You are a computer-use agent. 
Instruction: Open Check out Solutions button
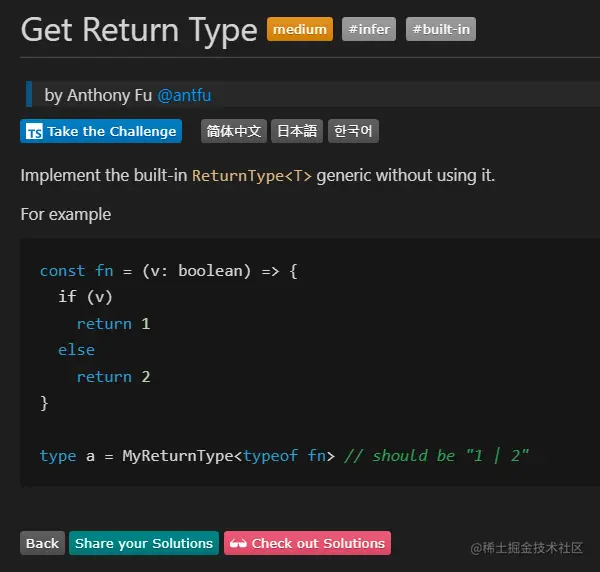coord(307,543)
